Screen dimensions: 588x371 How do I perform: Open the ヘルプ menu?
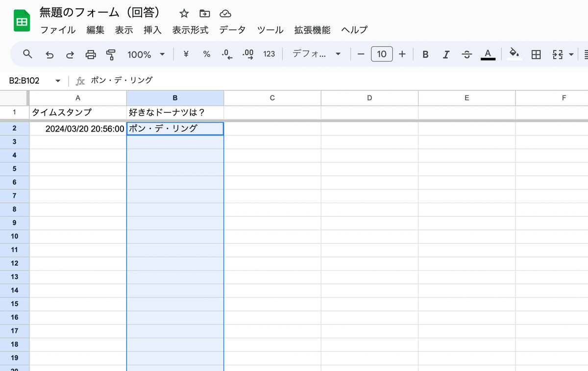click(x=354, y=30)
